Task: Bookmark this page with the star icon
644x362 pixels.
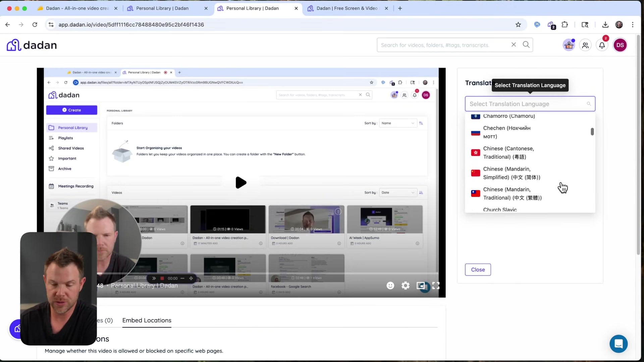Action: tap(518, 24)
